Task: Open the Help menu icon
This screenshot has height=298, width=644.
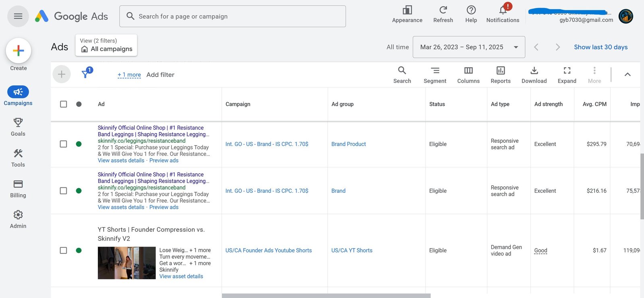Action: (x=471, y=10)
